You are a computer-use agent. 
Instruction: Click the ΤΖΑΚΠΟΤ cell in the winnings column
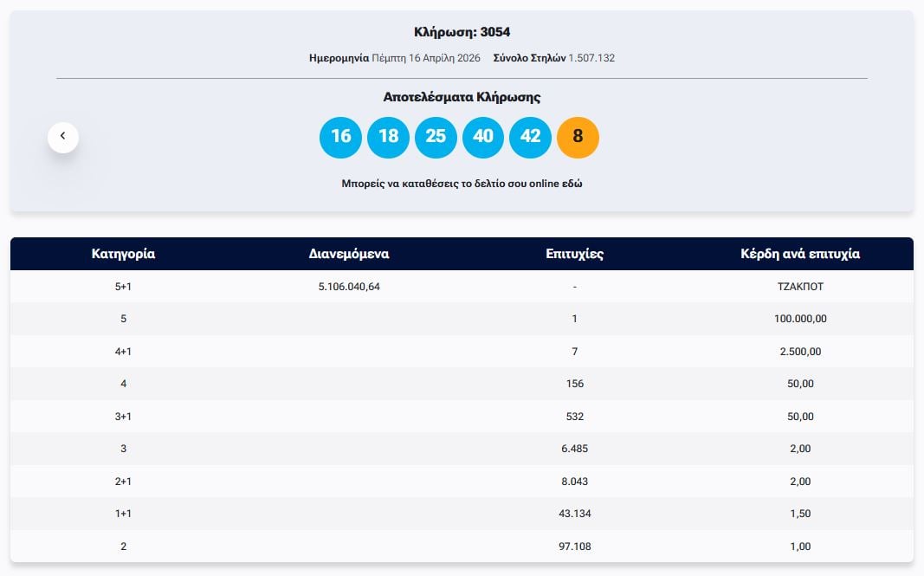800,286
